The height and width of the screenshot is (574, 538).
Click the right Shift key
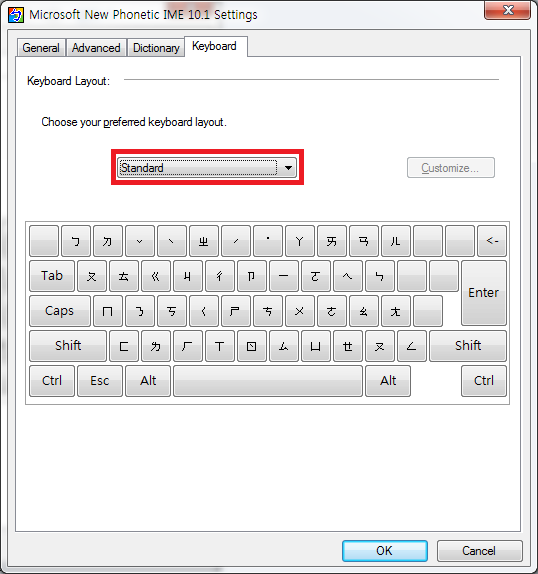[468, 346]
